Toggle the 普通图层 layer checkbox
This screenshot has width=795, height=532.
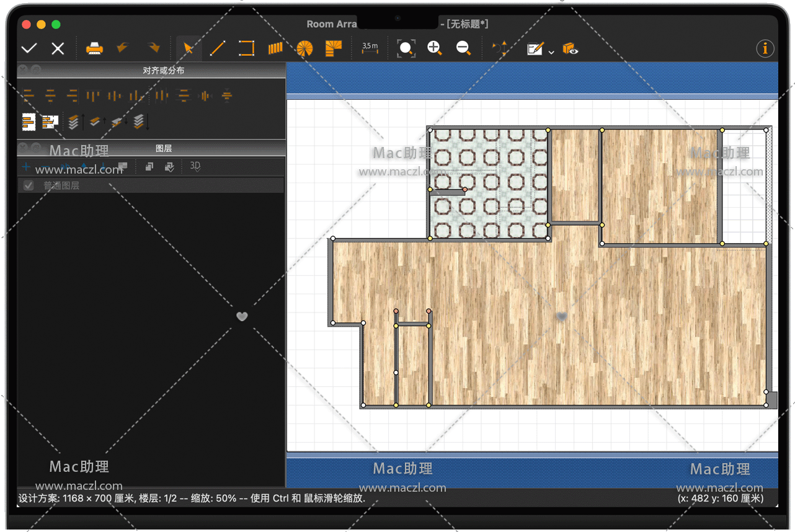point(29,185)
